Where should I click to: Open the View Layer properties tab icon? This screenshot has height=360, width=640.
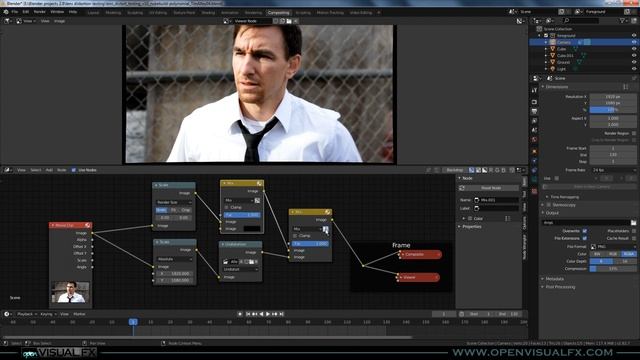534,121
